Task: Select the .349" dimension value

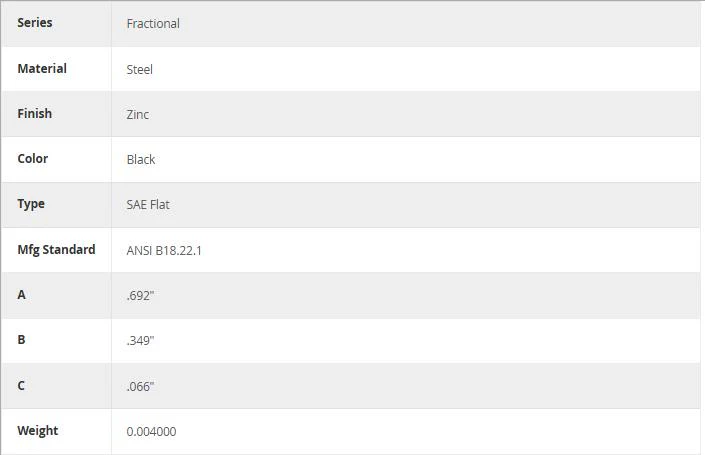Action: point(140,340)
